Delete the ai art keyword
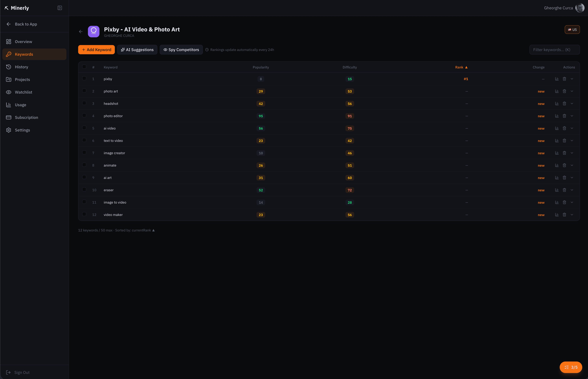This screenshot has width=588, height=379. click(x=564, y=178)
